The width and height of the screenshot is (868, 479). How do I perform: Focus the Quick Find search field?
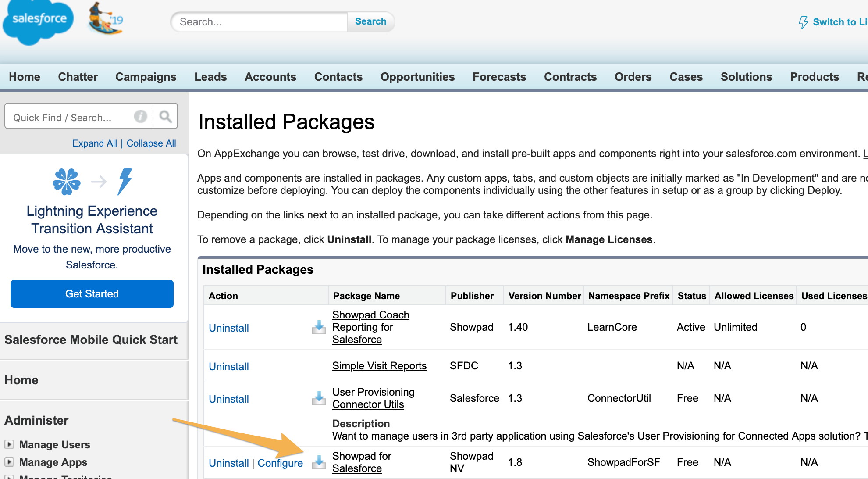pyautogui.click(x=70, y=118)
